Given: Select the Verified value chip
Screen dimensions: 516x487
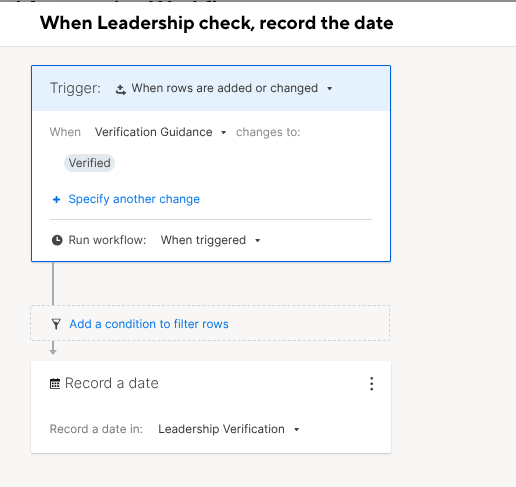Looking at the screenshot, I should point(89,163).
